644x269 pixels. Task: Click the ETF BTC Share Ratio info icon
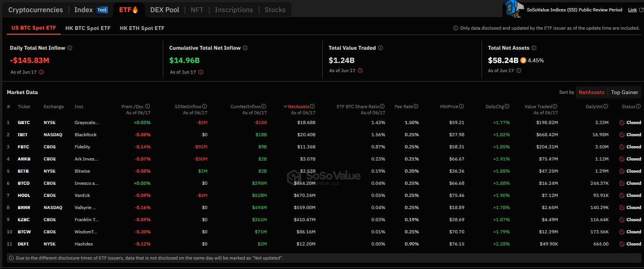[x=382, y=107]
